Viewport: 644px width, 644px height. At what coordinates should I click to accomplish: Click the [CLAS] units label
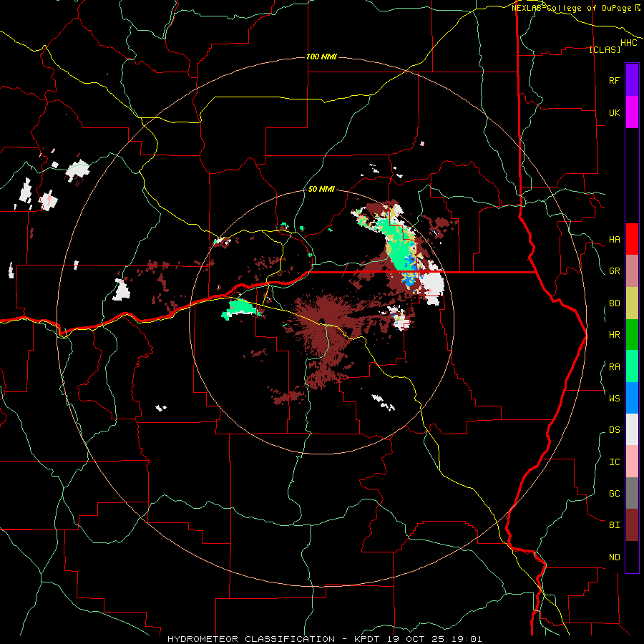click(x=605, y=49)
